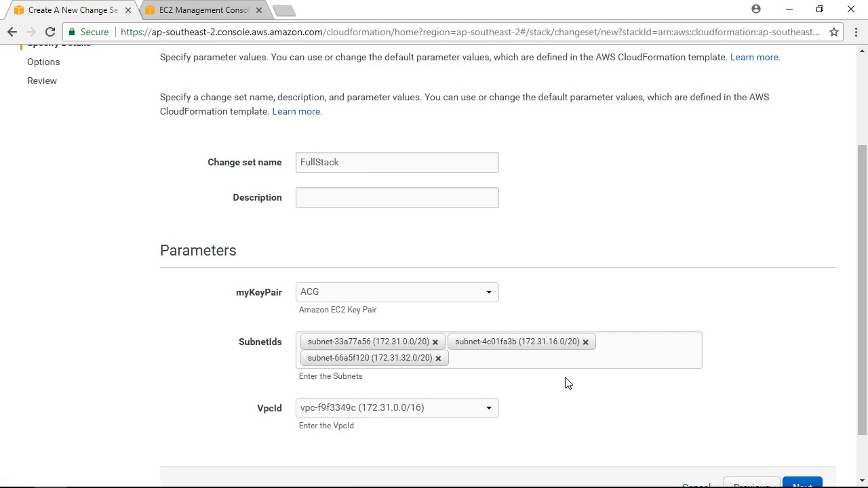Image resolution: width=868 pixels, height=488 pixels.
Task: Switch to the EC2 Management Console tab
Action: point(203,10)
